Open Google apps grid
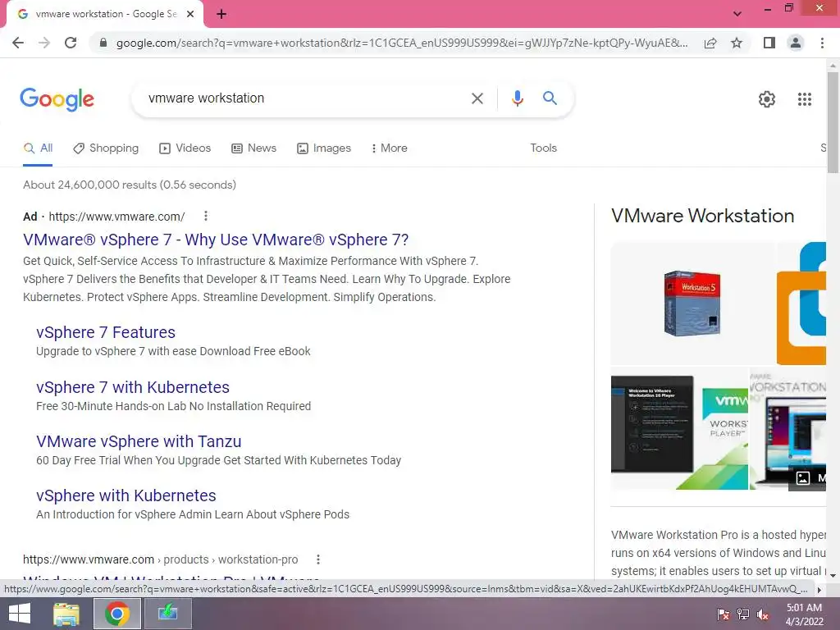Viewport: 840px width, 630px height. coord(804,99)
